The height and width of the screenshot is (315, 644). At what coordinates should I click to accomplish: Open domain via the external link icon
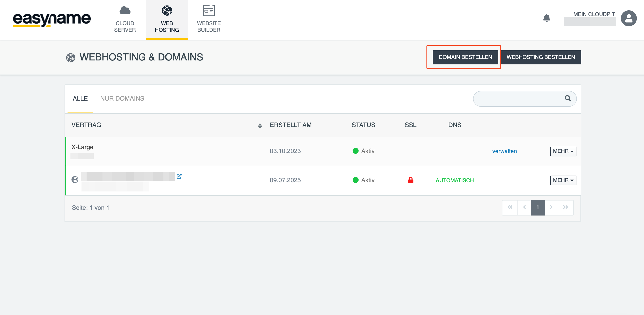[179, 176]
